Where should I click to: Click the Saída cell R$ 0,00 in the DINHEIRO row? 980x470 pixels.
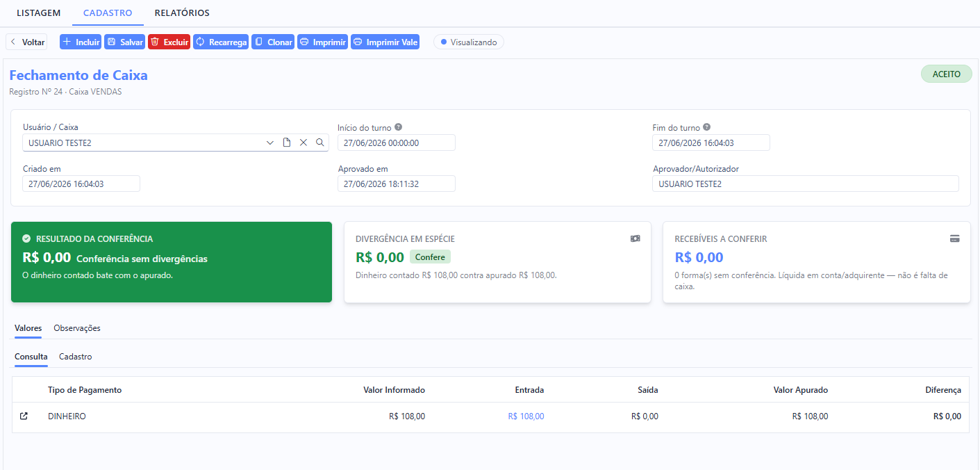pyautogui.click(x=645, y=416)
